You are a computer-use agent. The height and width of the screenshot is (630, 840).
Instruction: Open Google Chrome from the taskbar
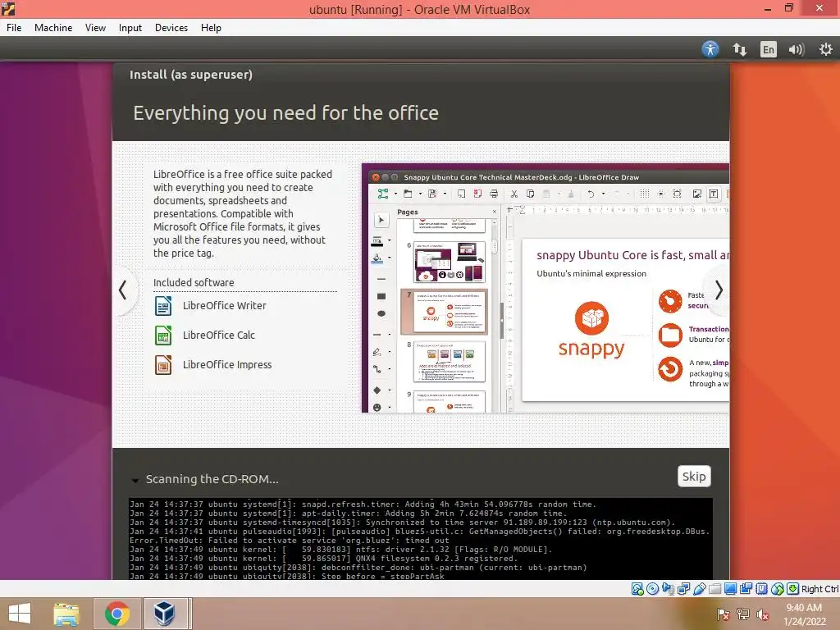(117, 614)
